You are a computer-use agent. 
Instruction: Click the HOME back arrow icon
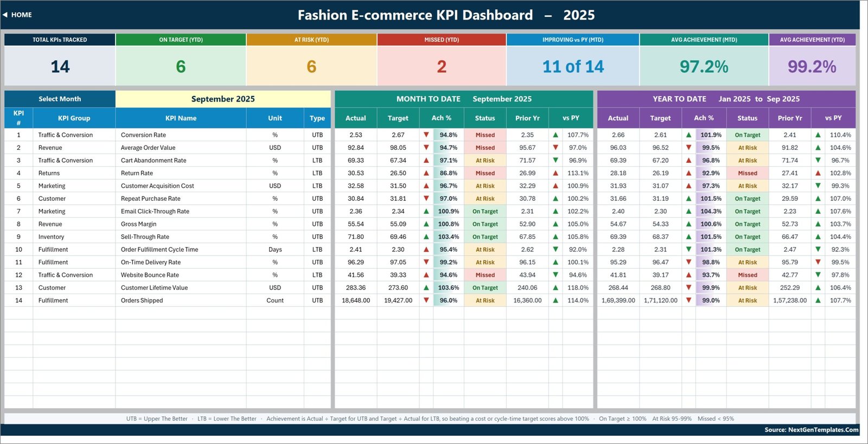[x=5, y=15]
